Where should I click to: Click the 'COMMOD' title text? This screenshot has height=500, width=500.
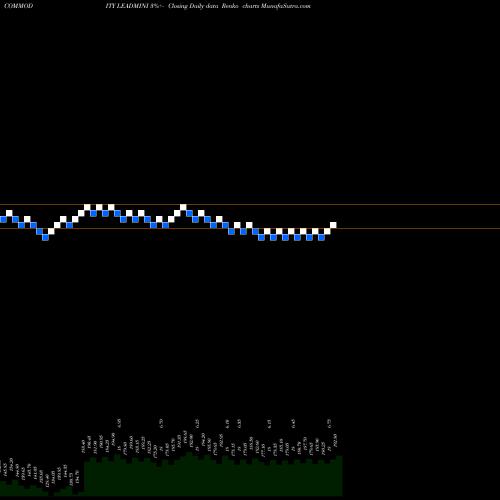pyautogui.click(x=19, y=6)
